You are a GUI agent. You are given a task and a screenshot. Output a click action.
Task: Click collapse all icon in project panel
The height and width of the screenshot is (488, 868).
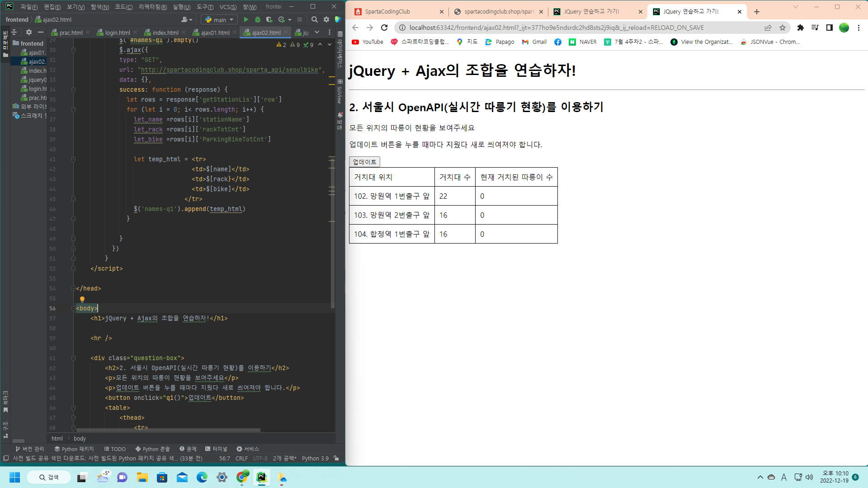tap(14, 32)
